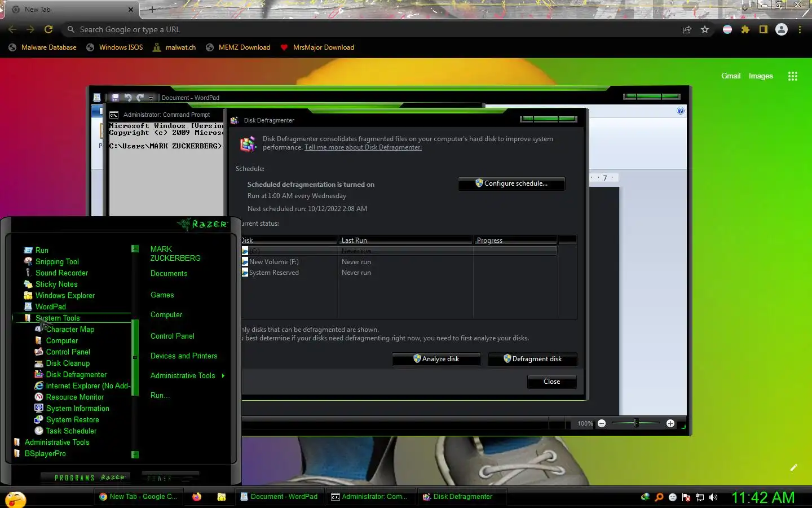The image size is (812, 508).
Task: Click the undo icon in the WordPad toolbar
Action: click(x=128, y=98)
